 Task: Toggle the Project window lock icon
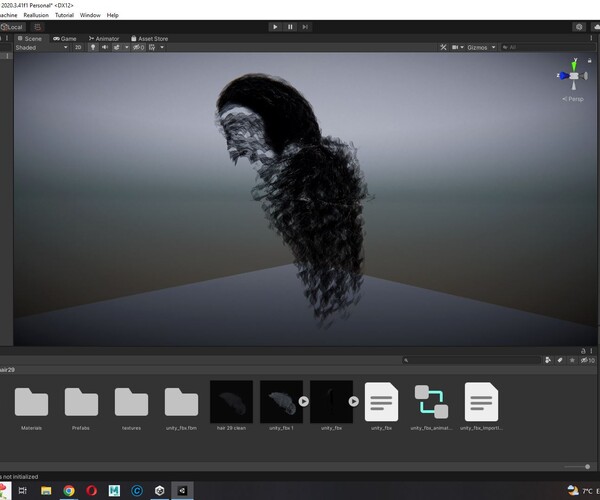coord(583,350)
